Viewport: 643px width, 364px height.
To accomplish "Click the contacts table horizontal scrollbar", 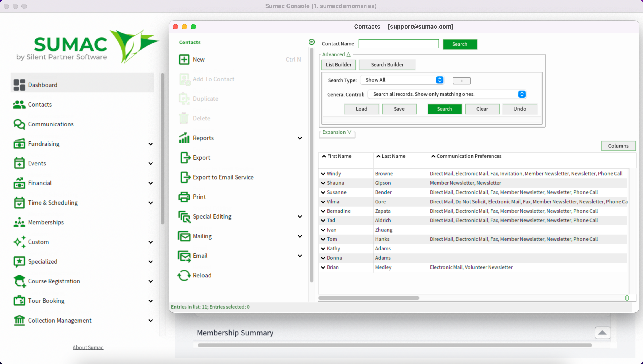I will 369,298.
